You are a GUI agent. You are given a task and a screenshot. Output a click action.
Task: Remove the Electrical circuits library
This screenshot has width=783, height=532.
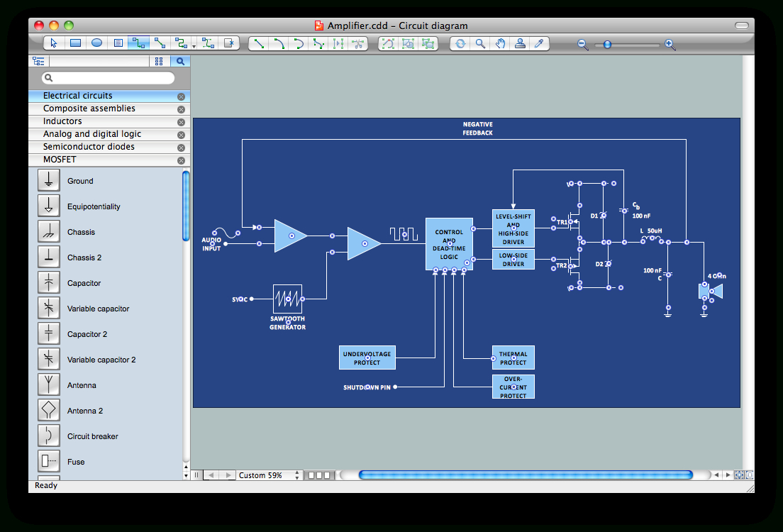[182, 96]
